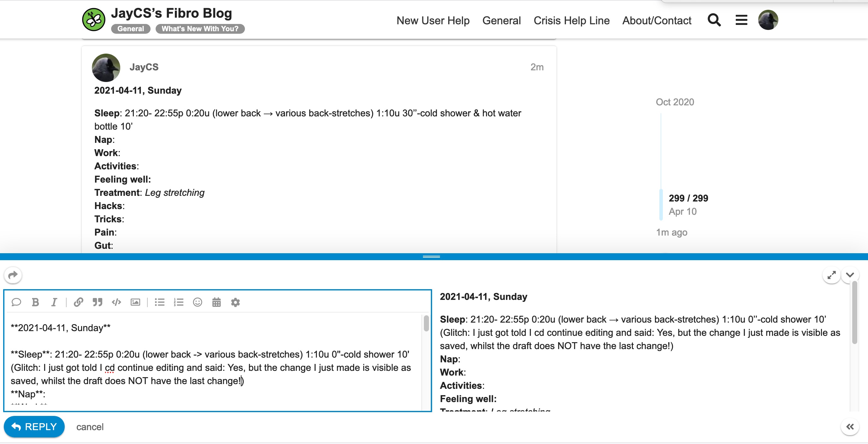Open About/Contact navigation link

(657, 20)
